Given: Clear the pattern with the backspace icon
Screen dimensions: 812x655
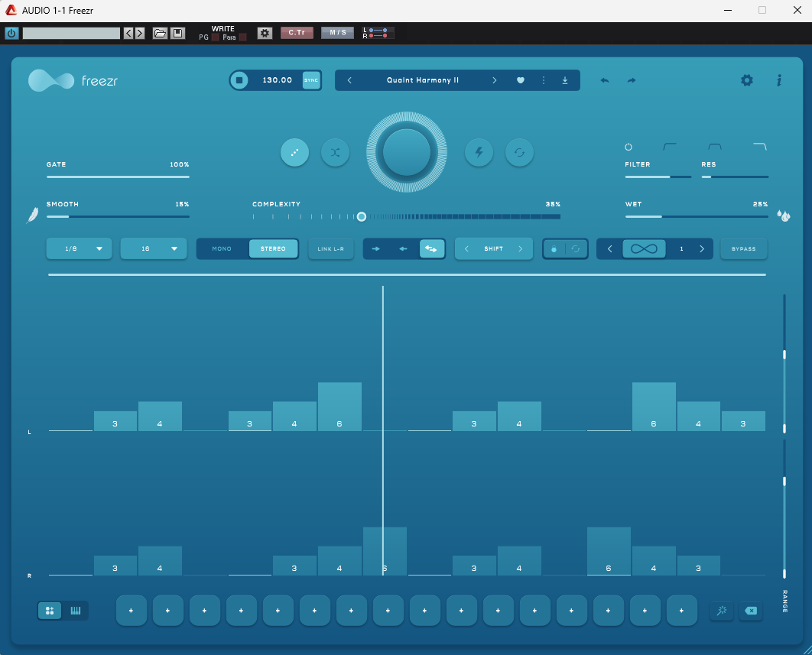Looking at the screenshot, I should (x=750, y=611).
